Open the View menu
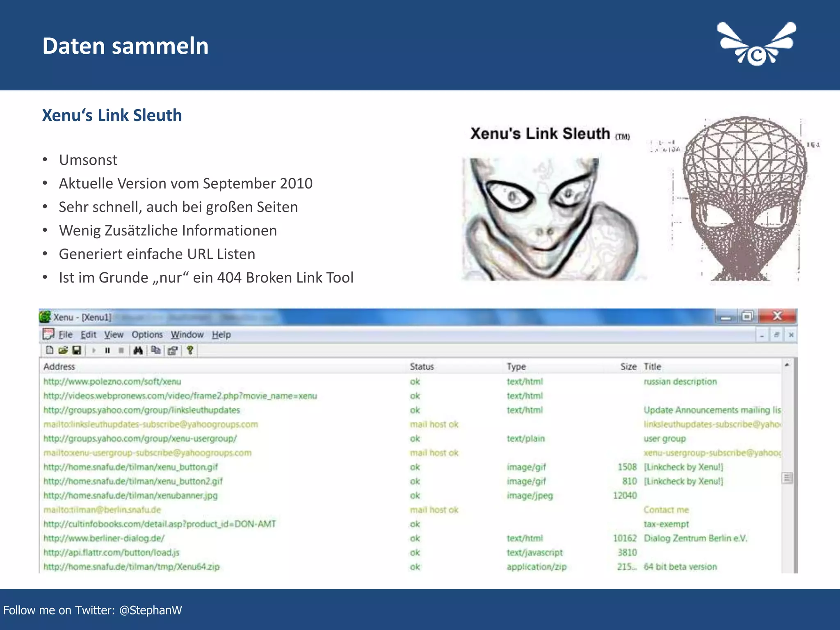840x630 pixels. [x=114, y=335]
